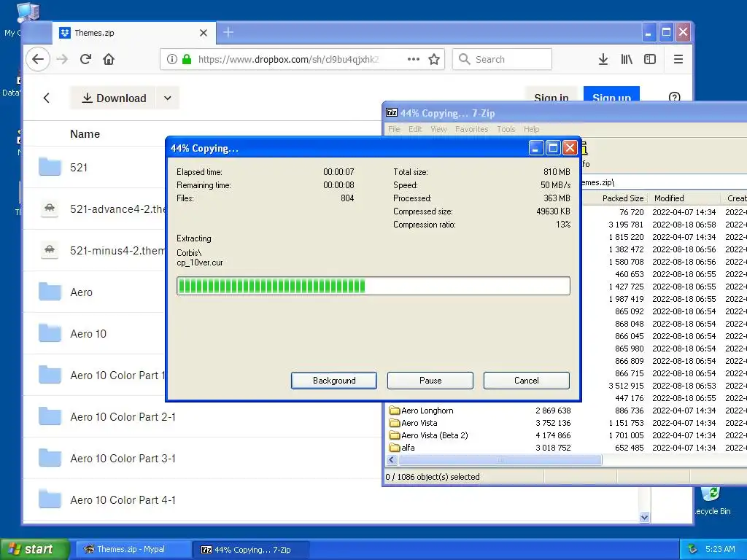Screen dimensions: 747x560
Task: Open page actions three-dot menu
Action: click(x=414, y=59)
